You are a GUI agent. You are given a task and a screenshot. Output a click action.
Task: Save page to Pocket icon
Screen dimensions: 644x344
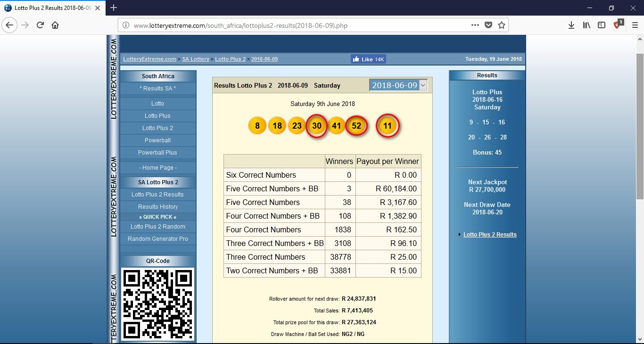488,25
